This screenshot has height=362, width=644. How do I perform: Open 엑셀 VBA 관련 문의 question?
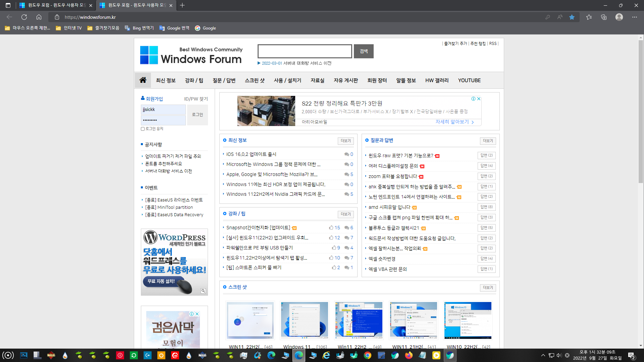pyautogui.click(x=387, y=269)
